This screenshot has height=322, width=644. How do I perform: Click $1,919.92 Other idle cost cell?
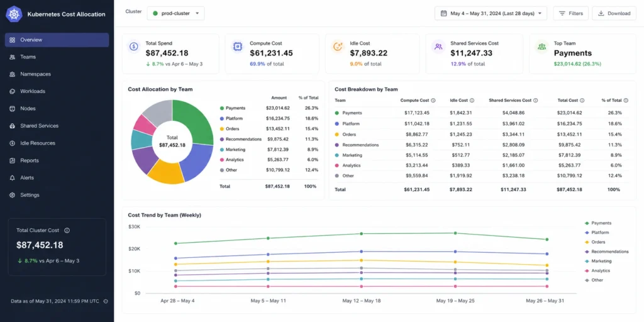click(461, 176)
